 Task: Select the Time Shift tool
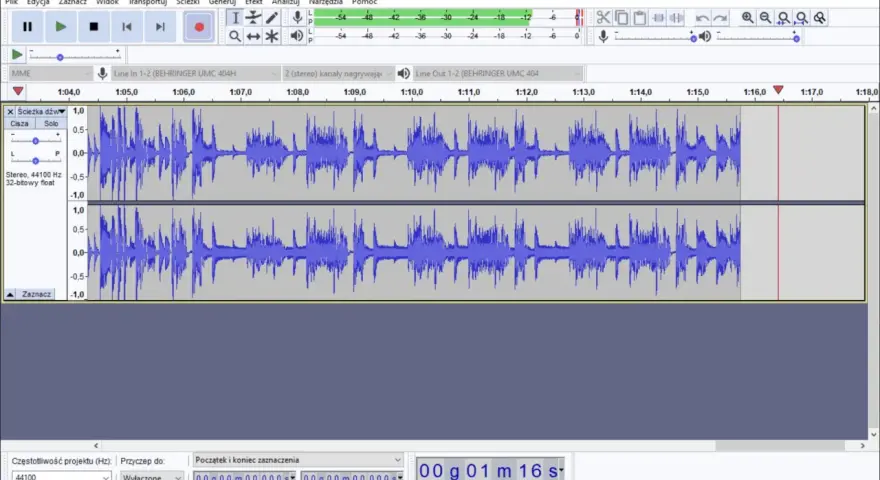[x=254, y=36]
